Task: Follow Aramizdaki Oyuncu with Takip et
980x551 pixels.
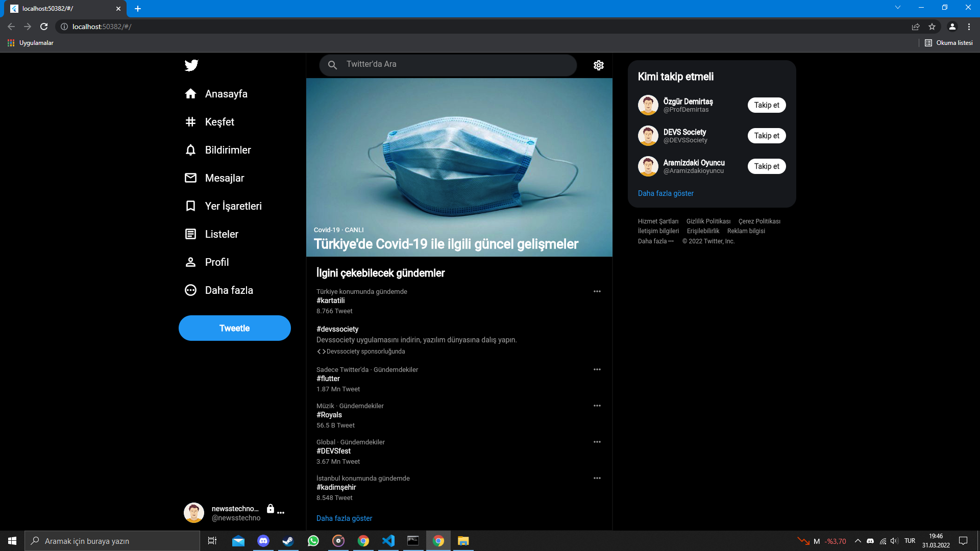Action: click(x=767, y=166)
